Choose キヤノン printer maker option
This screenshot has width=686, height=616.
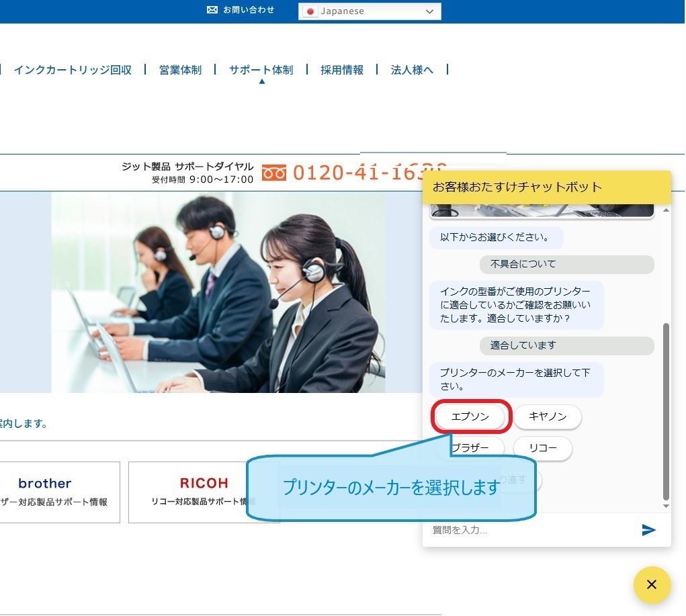(x=548, y=416)
